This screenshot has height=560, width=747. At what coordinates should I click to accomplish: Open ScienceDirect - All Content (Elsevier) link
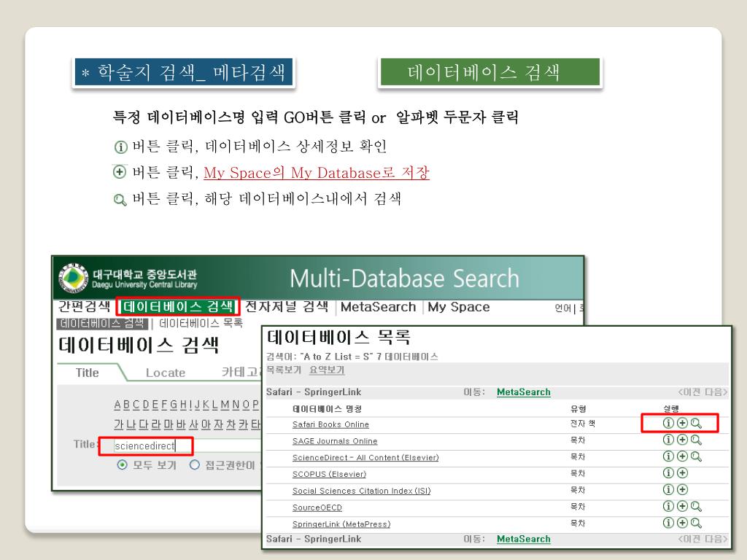coord(365,458)
